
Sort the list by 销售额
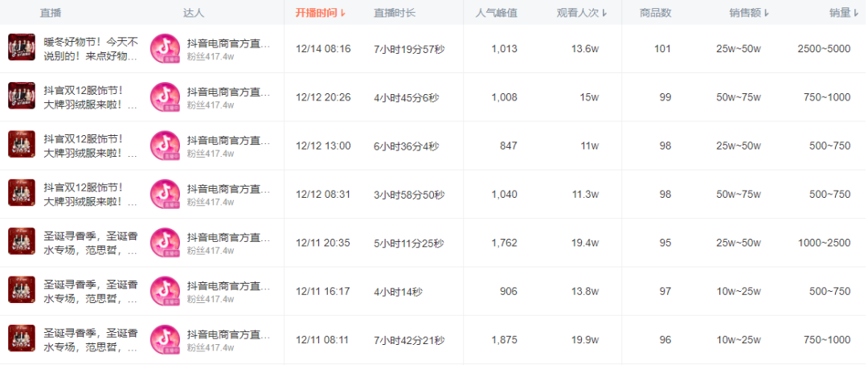[749, 13]
